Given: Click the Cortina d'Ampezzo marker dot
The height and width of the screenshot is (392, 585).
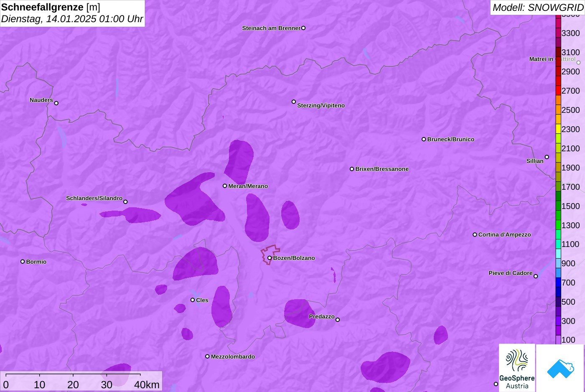Looking at the screenshot, I should coord(475,234).
